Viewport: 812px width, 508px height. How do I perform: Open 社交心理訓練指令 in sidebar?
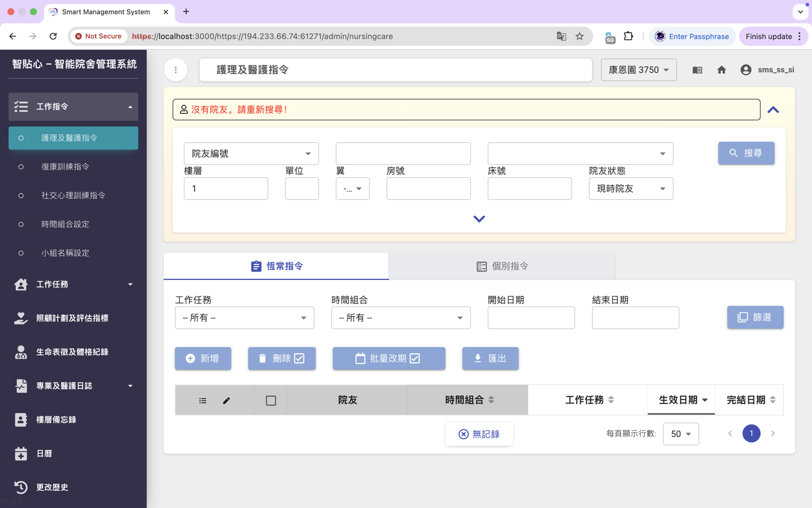point(73,195)
